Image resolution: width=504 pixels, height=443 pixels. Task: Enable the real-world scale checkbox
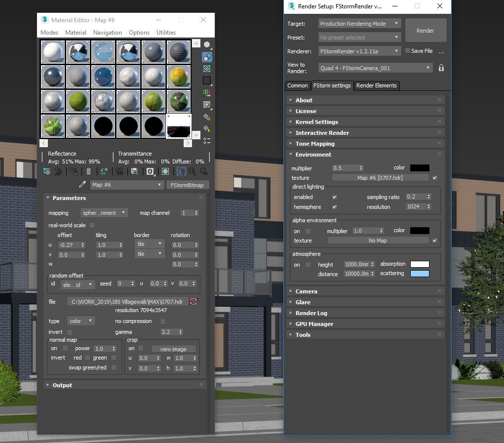[x=92, y=225]
